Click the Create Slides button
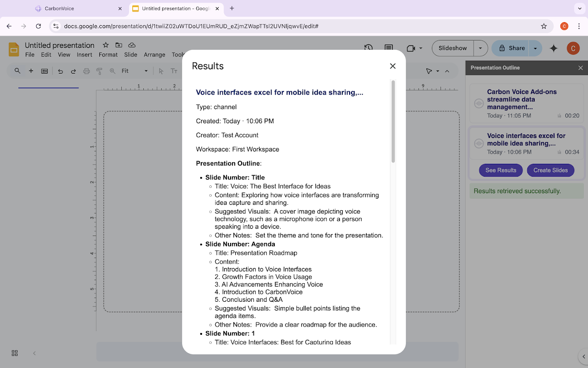The image size is (588, 368). click(x=550, y=170)
